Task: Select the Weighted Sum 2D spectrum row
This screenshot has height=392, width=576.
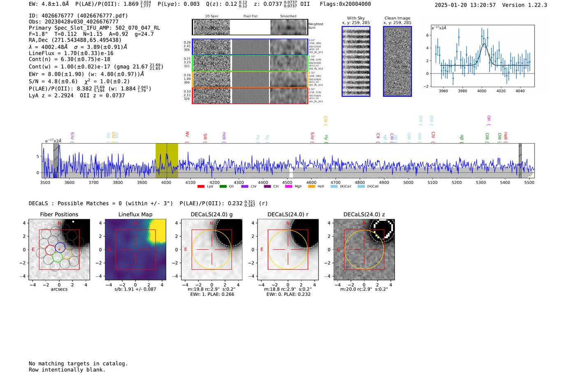Action: click(x=250, y=27)
